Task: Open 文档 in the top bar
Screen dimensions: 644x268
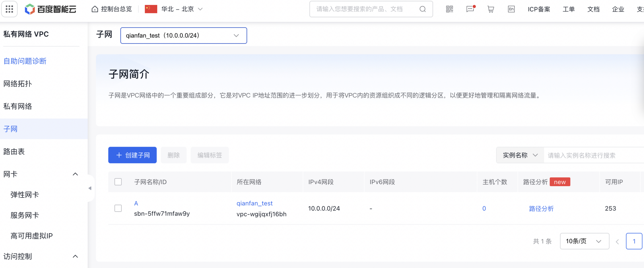Action: (593, 9)
